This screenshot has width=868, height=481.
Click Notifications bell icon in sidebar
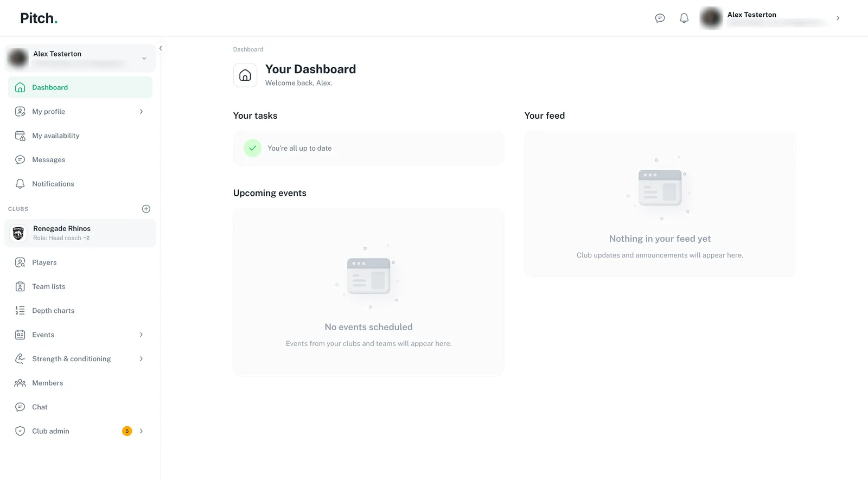tap(20, 184)
